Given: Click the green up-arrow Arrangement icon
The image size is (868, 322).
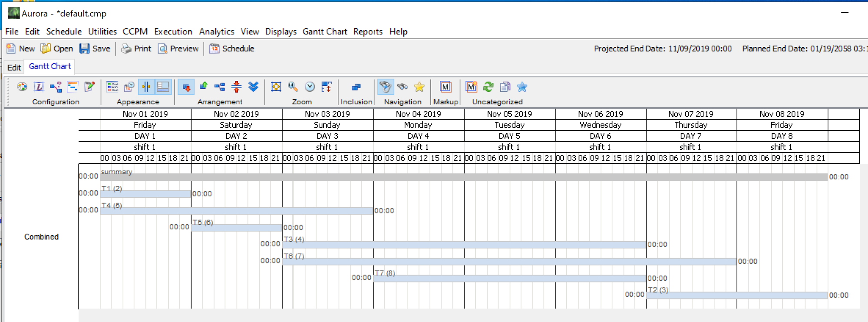Looking at the screenshot, I should [x=203, y=87].
